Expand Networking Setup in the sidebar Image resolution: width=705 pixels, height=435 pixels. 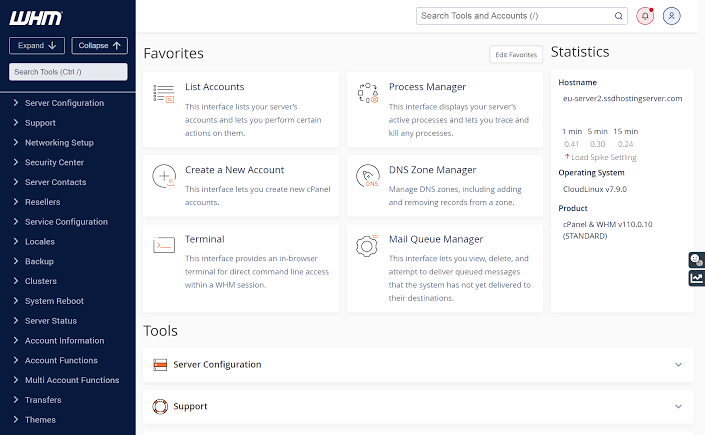pyautogui.click(x=59, y=143)
